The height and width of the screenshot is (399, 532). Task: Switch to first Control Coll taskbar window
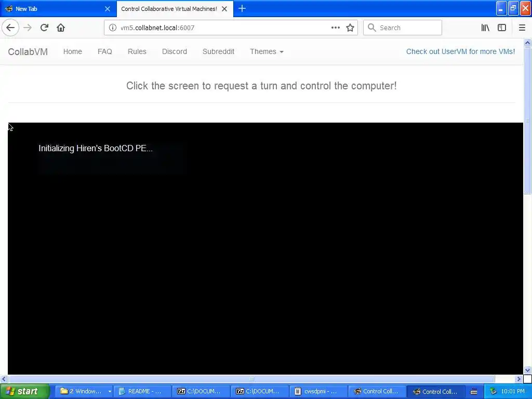[x=377, y=392]
